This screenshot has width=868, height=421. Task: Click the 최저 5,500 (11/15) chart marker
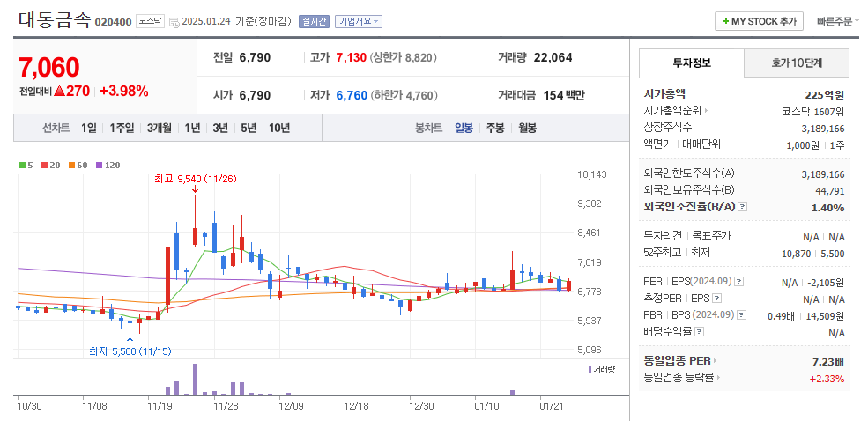pos(130,351)
